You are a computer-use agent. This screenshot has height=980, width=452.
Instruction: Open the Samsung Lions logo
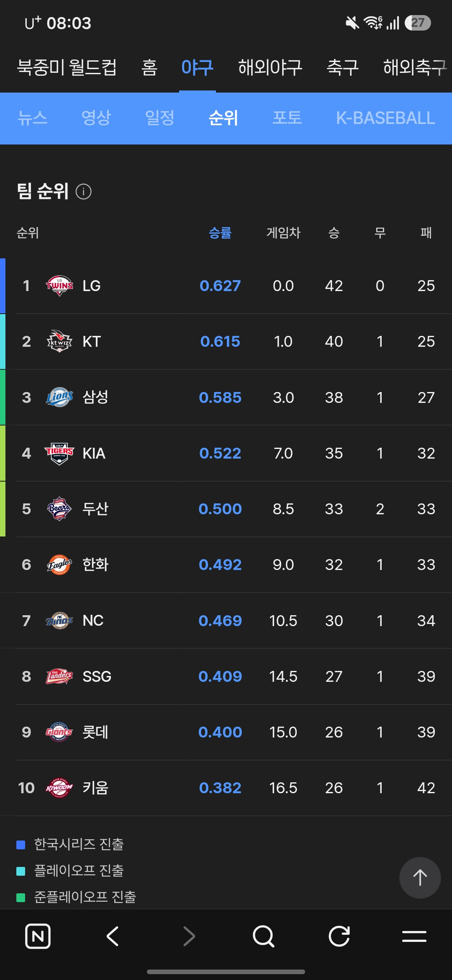pos(59,397)
